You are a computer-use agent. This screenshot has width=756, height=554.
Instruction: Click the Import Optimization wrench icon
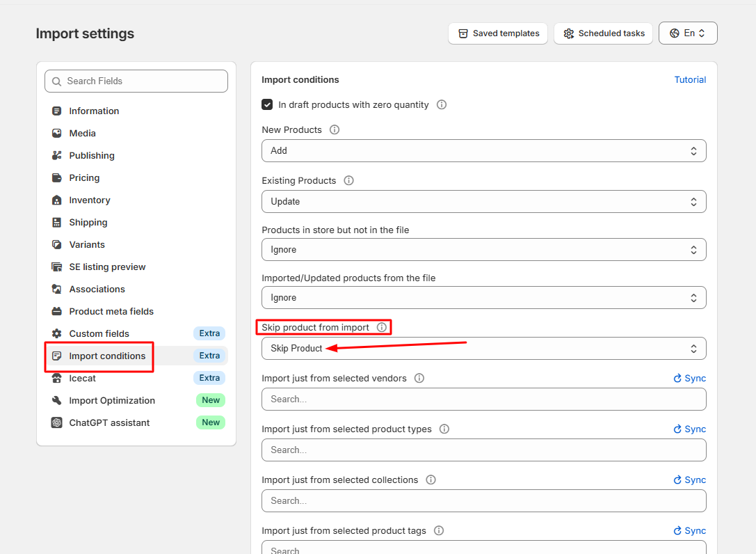click(x=56, y=401)
